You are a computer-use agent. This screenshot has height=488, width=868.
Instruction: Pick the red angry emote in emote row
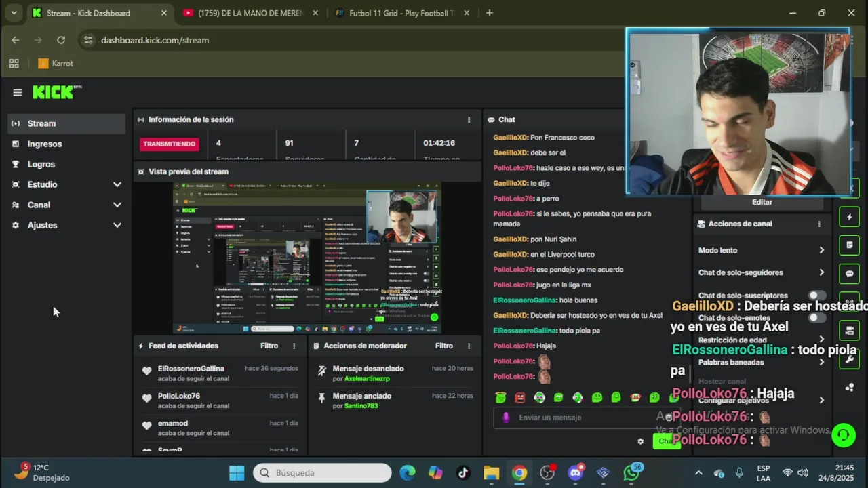click(520, 398)
